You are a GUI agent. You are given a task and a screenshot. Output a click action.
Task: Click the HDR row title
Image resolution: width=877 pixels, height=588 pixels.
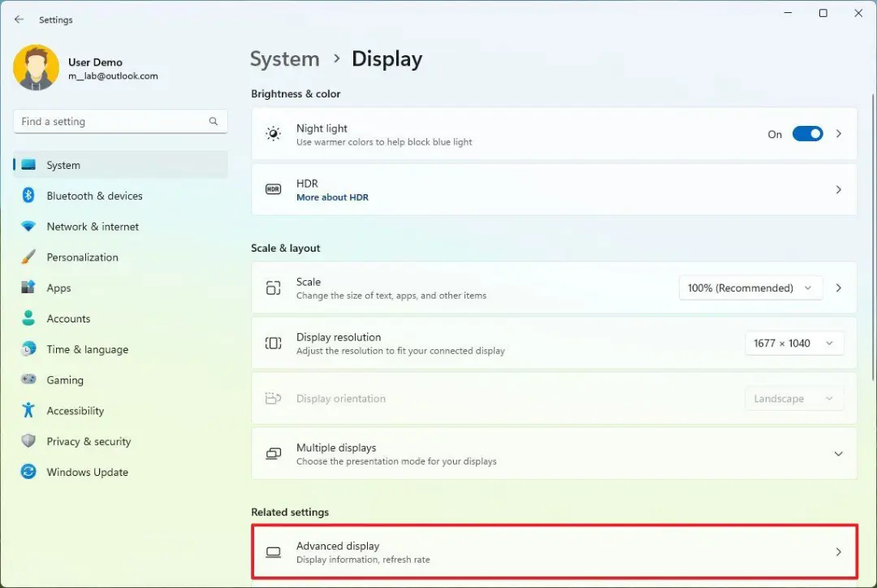307,184
